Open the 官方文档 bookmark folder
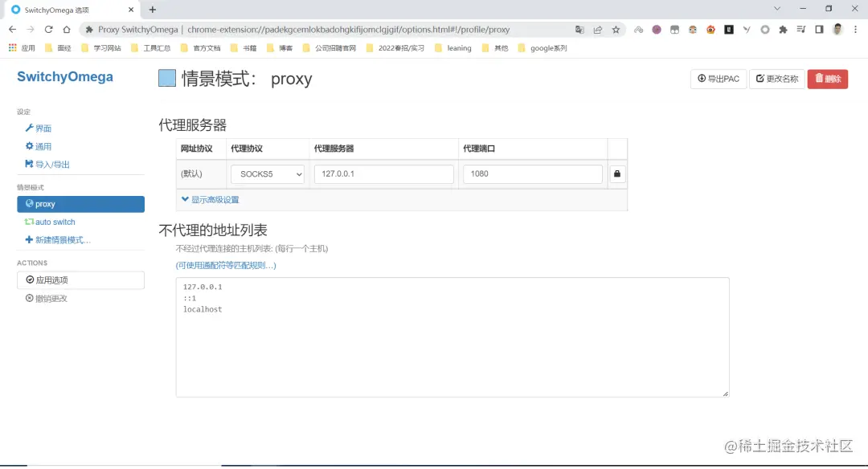This screenshot has width=868, height=469. coord(200,48)
